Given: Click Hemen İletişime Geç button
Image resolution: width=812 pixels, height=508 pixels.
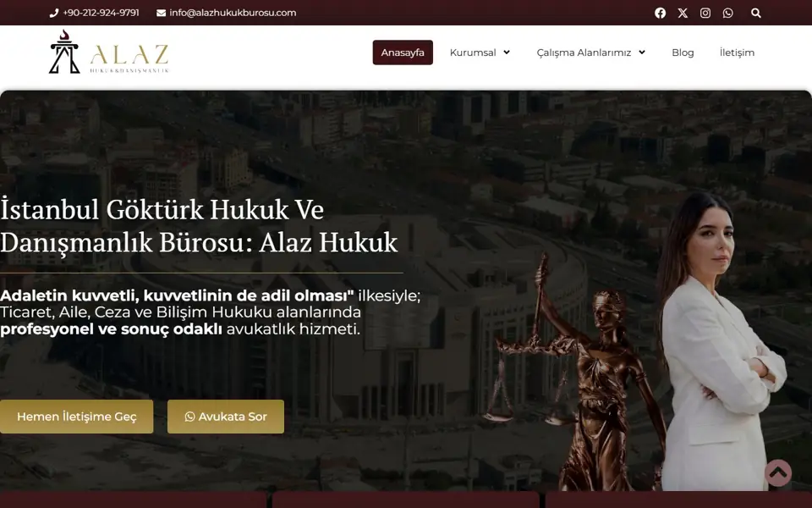Looking at the screenshot, I should [x=77, y=417].
